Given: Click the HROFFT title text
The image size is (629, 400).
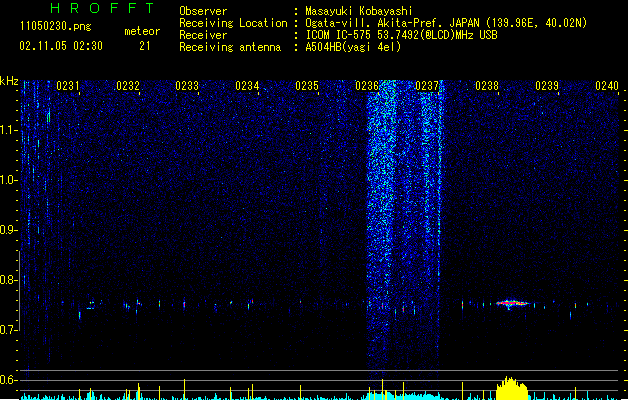Looking at the screenshot, I should click(102, 8).
